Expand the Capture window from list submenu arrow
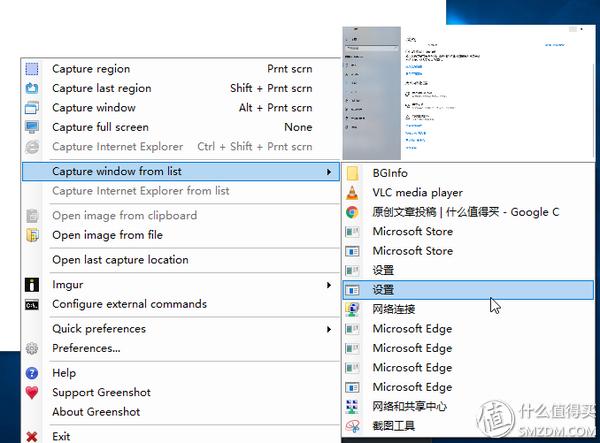600x443 pixels. pyautogui.click(x=329, y=172)
